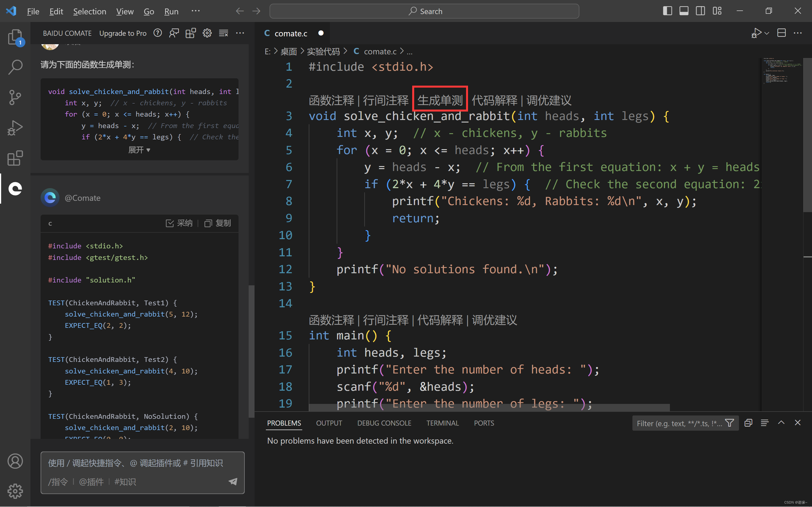
Task: Open the Extensions view in activity bar
Action: coord(15,158)
